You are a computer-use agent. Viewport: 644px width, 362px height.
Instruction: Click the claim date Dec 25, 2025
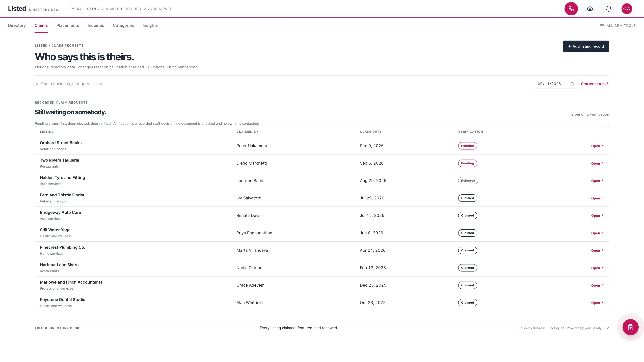pos(373,285)
